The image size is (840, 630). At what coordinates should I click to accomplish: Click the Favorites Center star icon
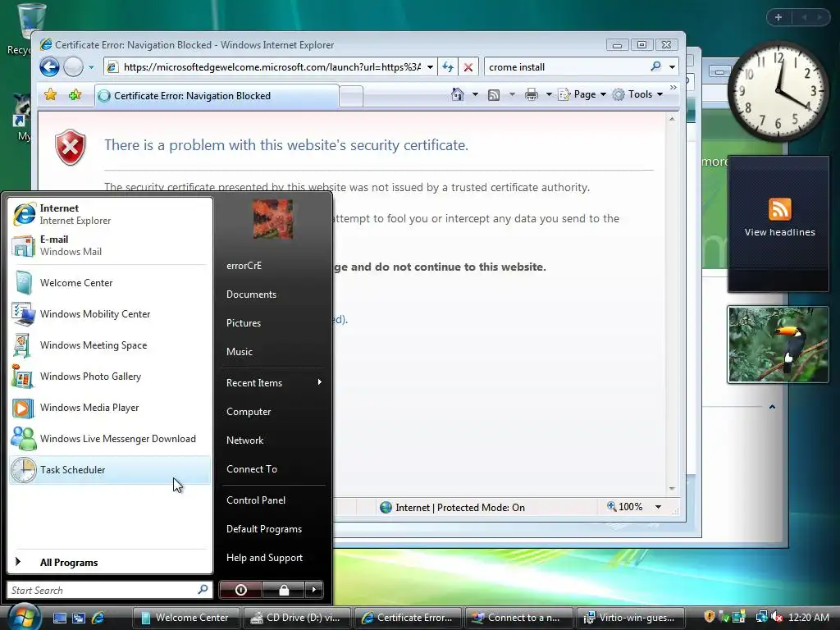(x=50, y=95)
